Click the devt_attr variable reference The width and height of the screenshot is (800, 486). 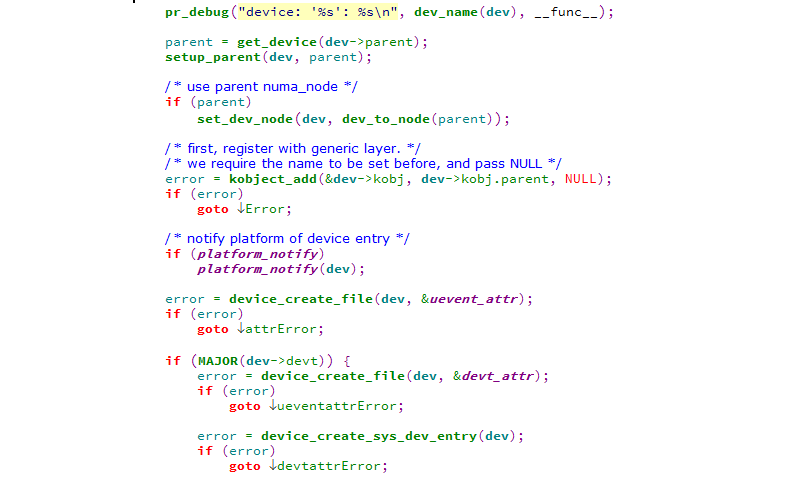(x=500, y=376)
